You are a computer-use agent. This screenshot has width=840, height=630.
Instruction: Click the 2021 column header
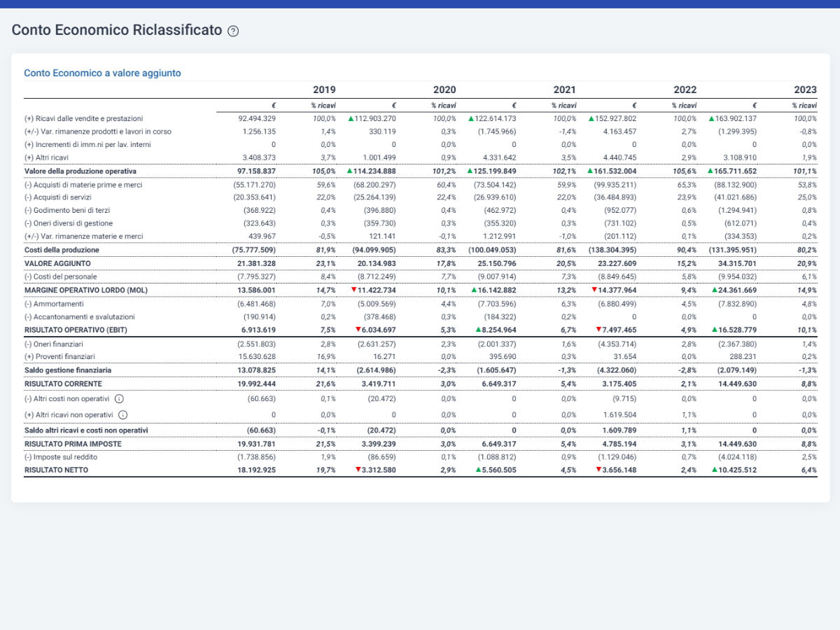(x=565, y=90)
